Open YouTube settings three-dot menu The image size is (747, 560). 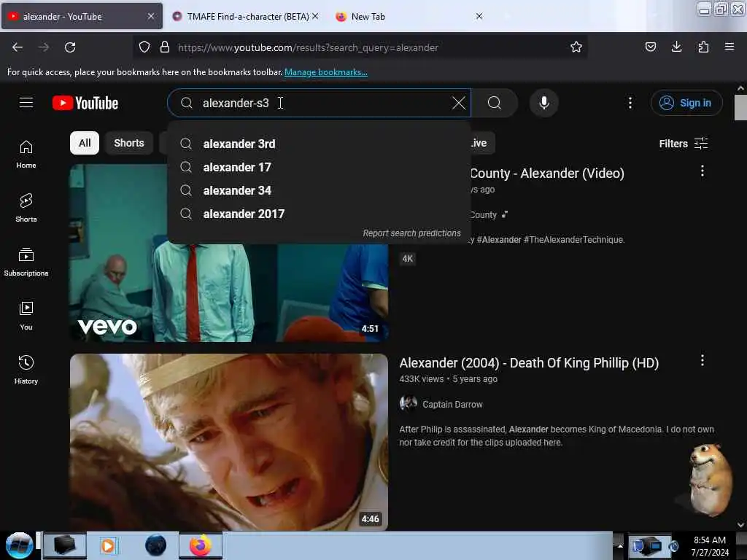pyautogui.click(x=630, y=103)
